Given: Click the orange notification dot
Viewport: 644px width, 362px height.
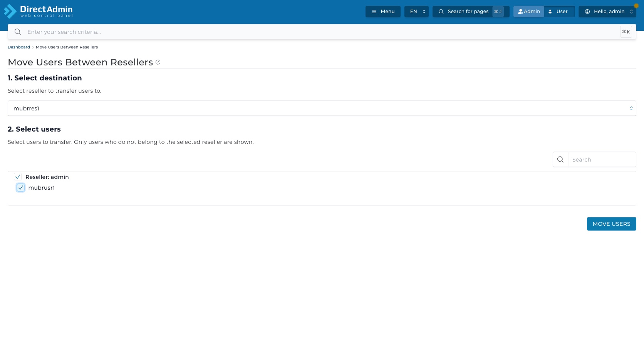Looking at the screenshot, I should pyautogui.click(x=636, y=6).
